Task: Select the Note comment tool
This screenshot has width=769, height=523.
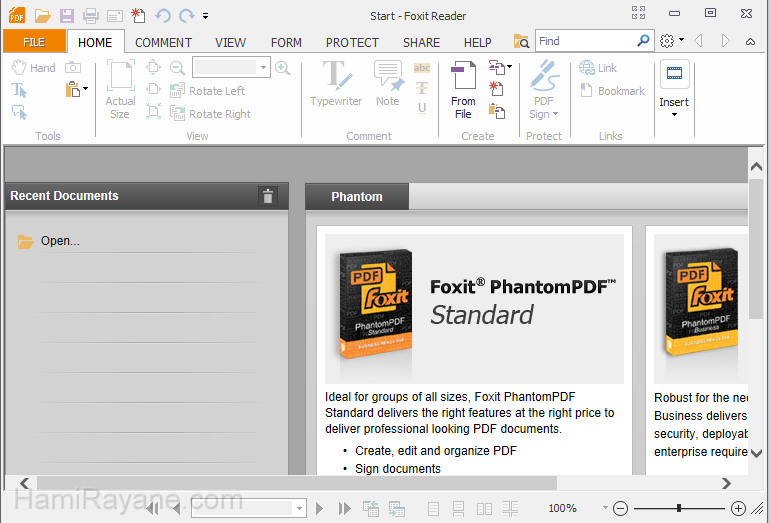Action: coord(388,83)
